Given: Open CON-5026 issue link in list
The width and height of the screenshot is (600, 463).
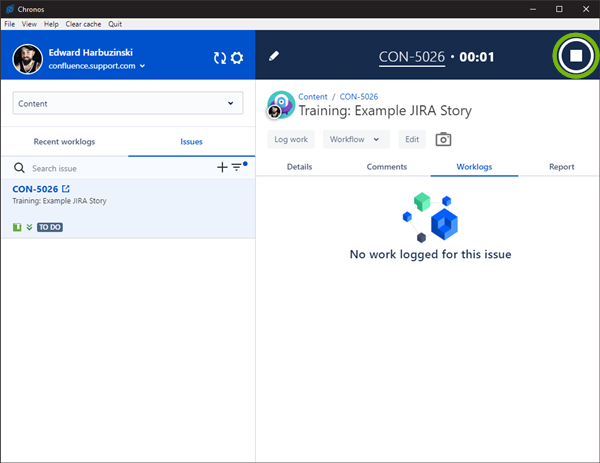Looking at the screenshot, I should tap(35, 189).
